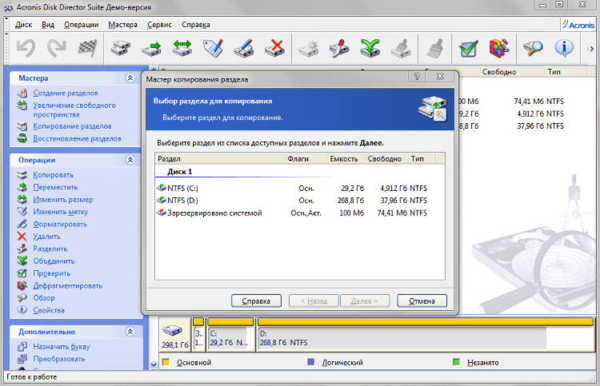Open the Сервис menu

tap(160, 24)
